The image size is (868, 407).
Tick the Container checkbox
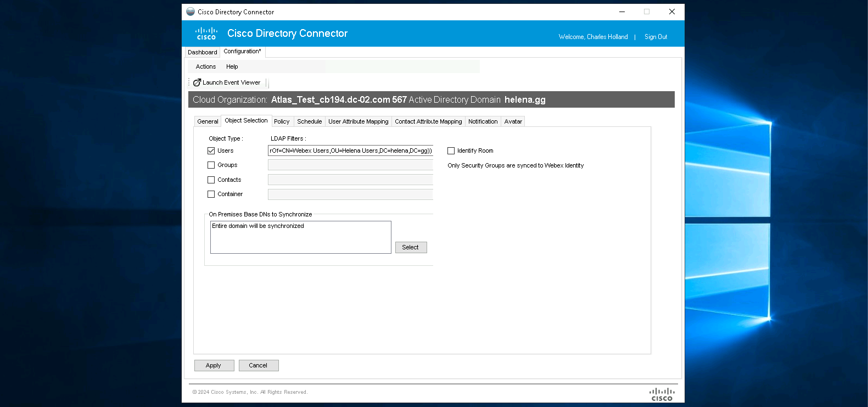click(x=211, y=194)
